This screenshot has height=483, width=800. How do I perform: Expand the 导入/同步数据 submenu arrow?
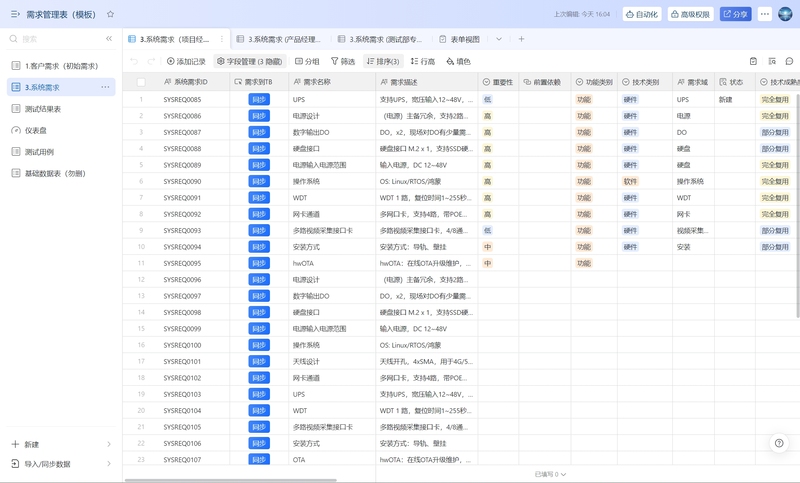coord(109,464)
